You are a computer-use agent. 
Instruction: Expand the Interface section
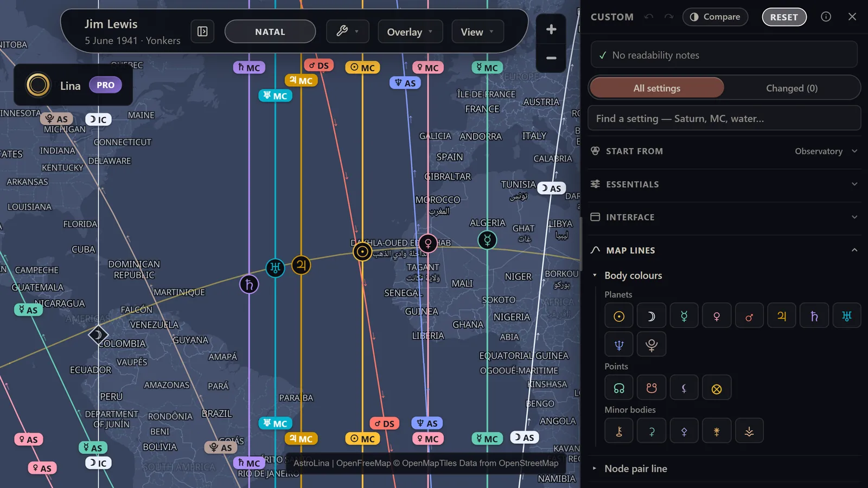pos(724,217)
